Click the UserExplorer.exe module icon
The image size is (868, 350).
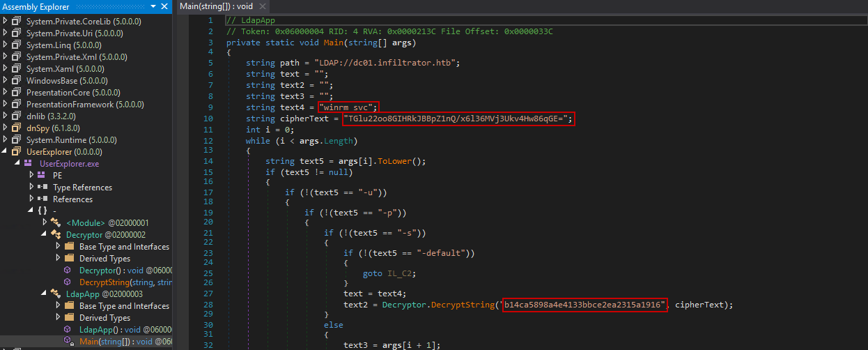point(29,163)
